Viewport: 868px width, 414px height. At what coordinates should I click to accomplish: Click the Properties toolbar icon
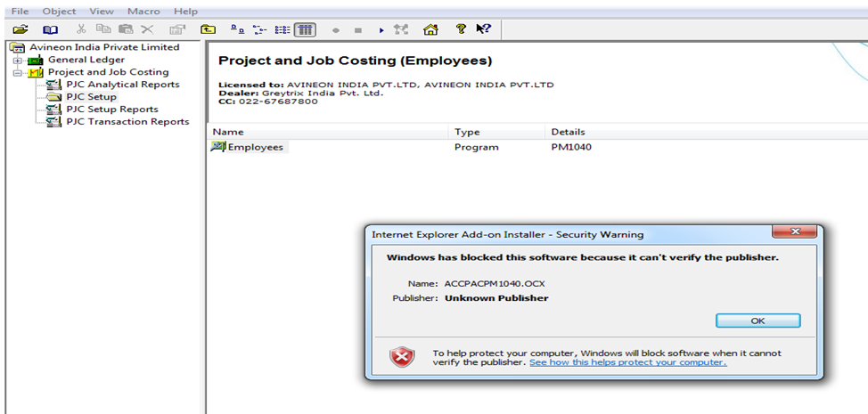(177, 30)
